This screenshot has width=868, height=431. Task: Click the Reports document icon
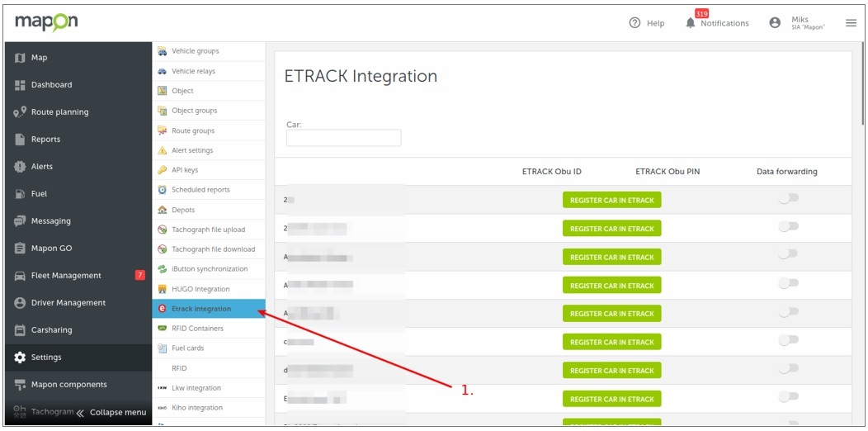20,139
